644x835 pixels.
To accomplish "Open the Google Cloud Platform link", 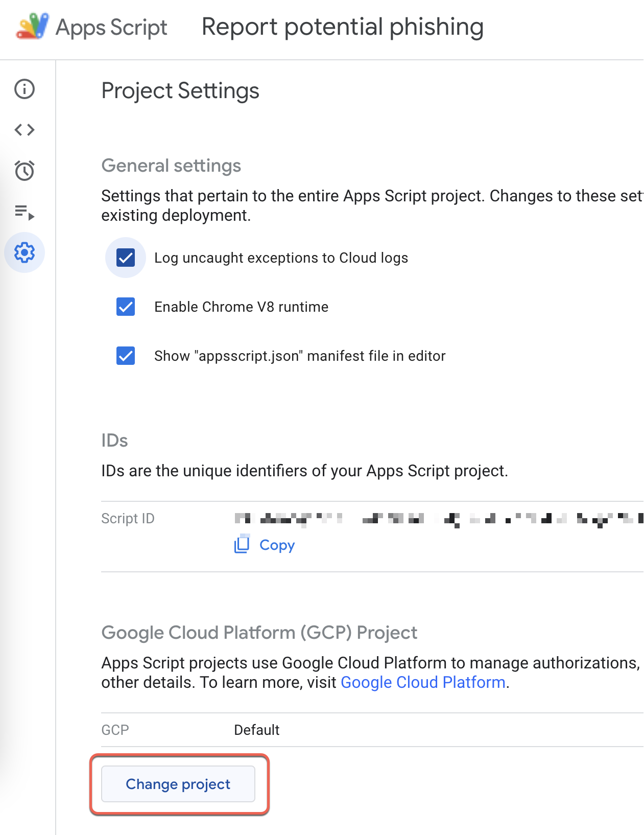I will point(423,682).
